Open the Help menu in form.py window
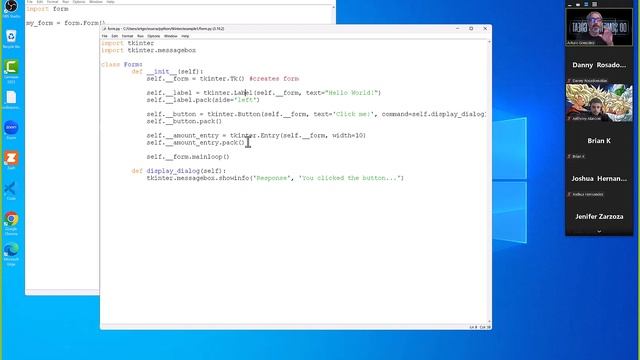This screenshot has width=640, height=360. (x=185, y=36)
